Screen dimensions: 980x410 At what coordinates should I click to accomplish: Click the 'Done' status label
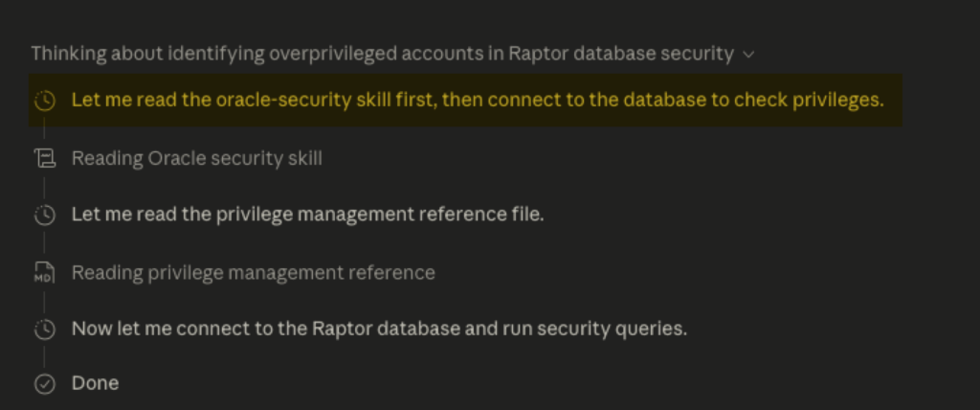95,383
